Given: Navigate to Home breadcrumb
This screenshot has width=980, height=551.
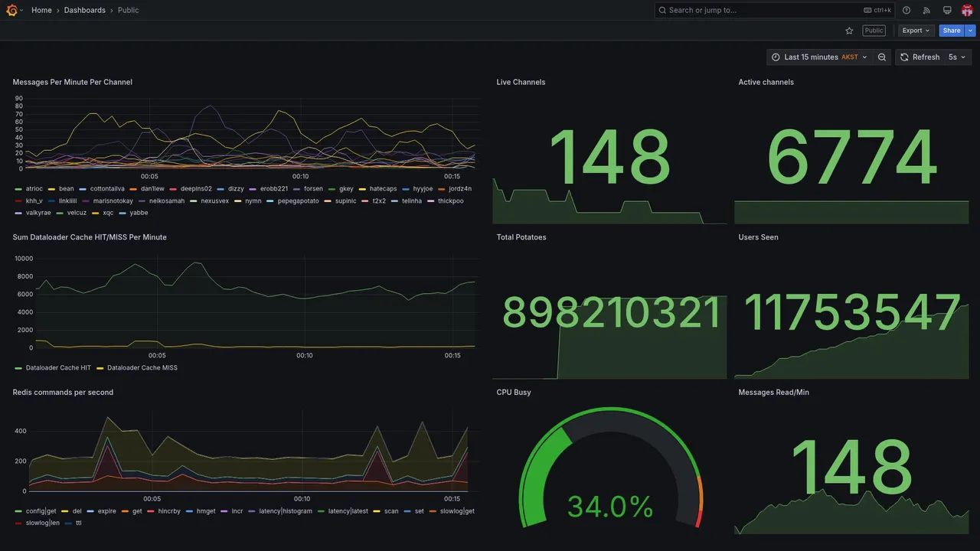Looking at the screenshot, I should tap(41, 10).
